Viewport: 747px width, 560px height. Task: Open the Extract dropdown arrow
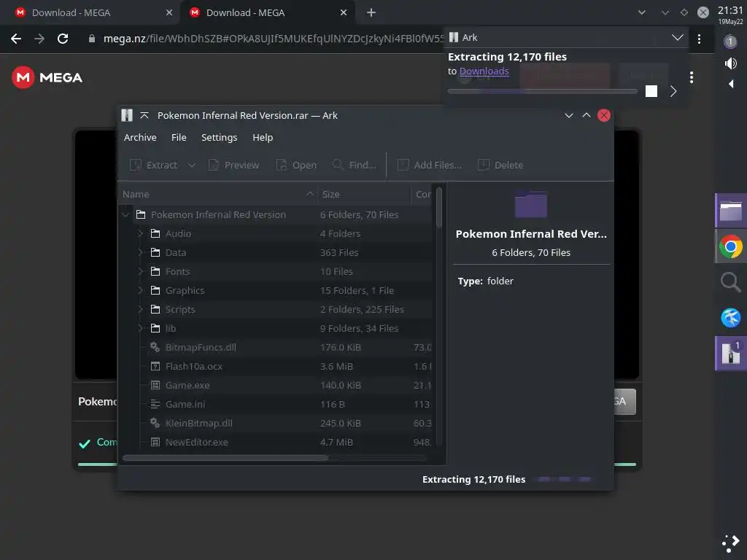pyautogui.click(x=192, y=165)
